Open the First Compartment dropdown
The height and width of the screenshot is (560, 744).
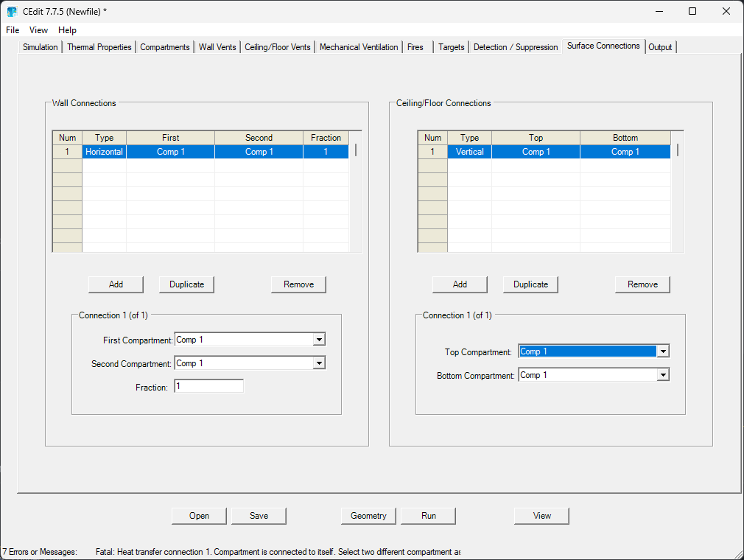tap(318, 340)
